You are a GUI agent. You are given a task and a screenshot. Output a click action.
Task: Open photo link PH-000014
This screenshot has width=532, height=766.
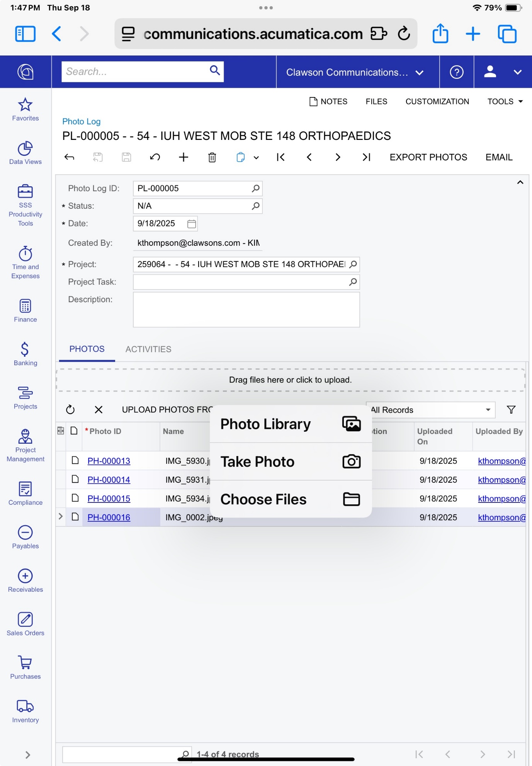coord(109,480)
